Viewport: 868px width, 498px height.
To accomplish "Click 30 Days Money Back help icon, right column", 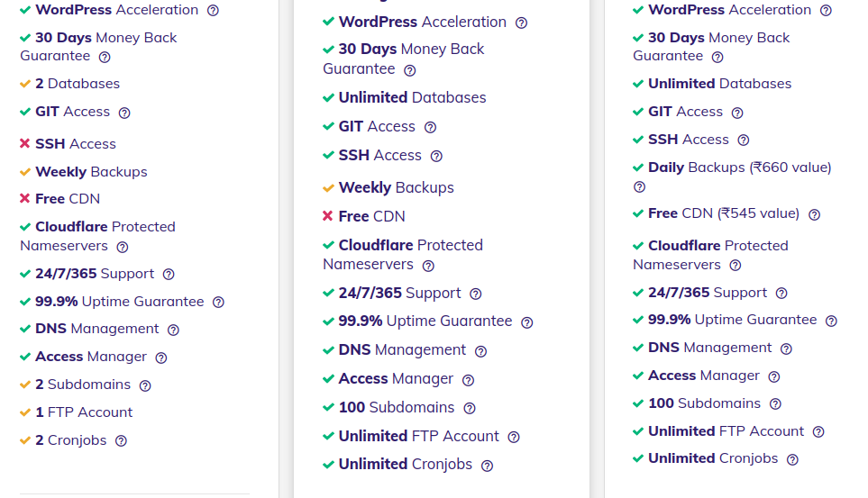I will 717,58.
